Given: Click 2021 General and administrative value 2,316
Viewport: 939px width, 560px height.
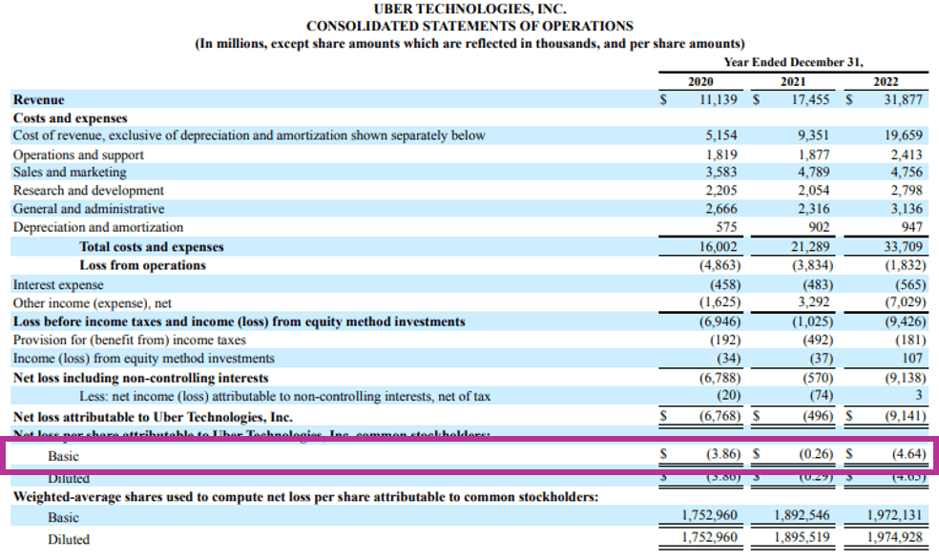Looking at the screenshot, I should [x=813, y=208].
